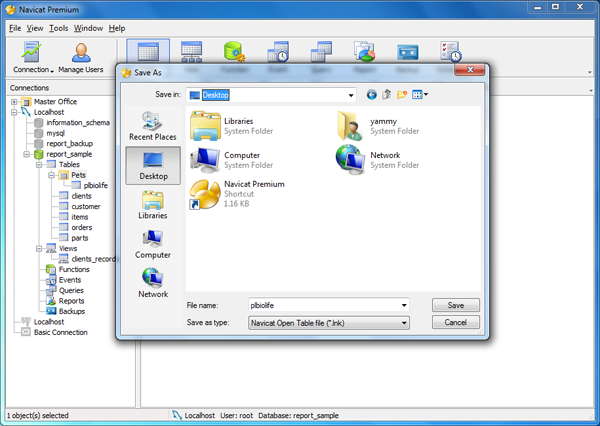Image resolution: width=600 pixels, height=426 pixels.
Task: Open the Help menu
Action: click(117, 28)
